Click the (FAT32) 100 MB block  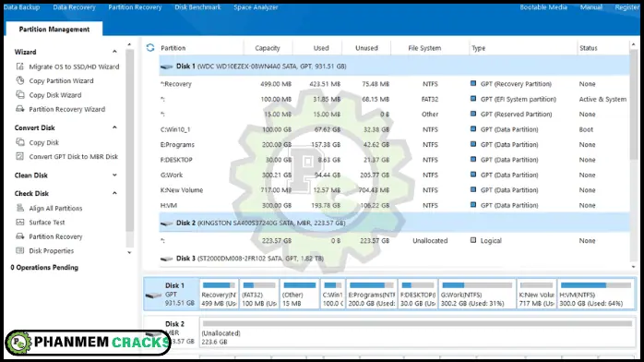(259, 295)
